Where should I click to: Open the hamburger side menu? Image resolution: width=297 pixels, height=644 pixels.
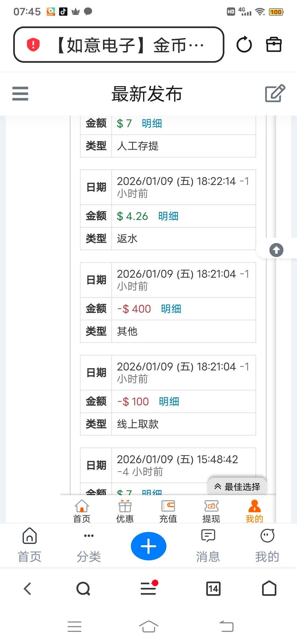(x=20, y=94)
